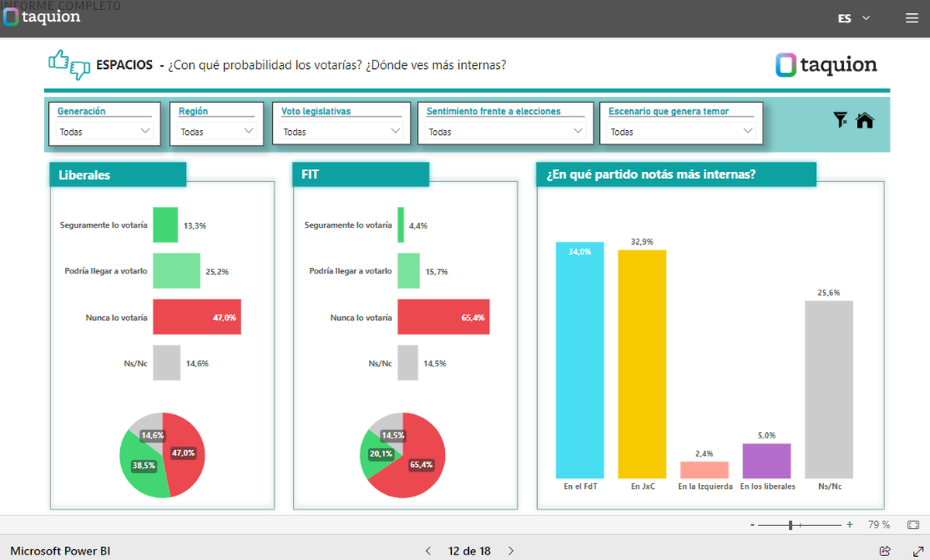The width and height of the screenshot is (930, 560).
Task: Open the hamburger menu in header
Action: 911,19
